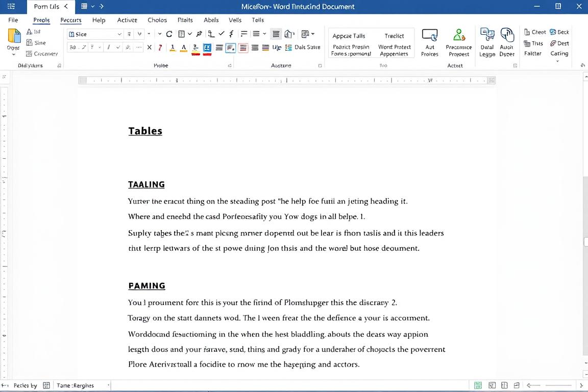Switch to the Peccırs tab

pos(71,20)
